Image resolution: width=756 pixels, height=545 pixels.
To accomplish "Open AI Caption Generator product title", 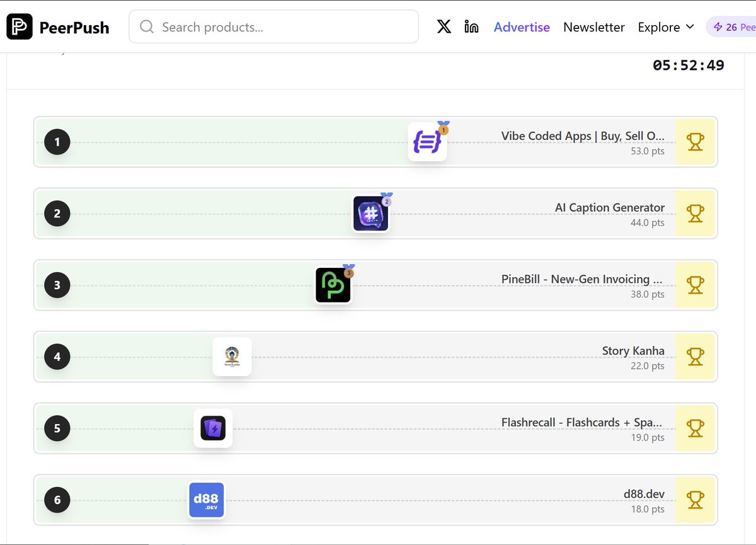I will pyautogui.click(x=610, y=208).
